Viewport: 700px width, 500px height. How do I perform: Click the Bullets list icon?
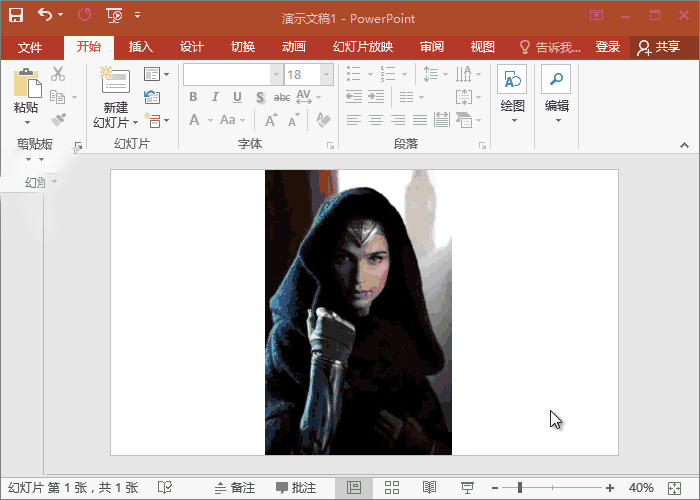354,74
